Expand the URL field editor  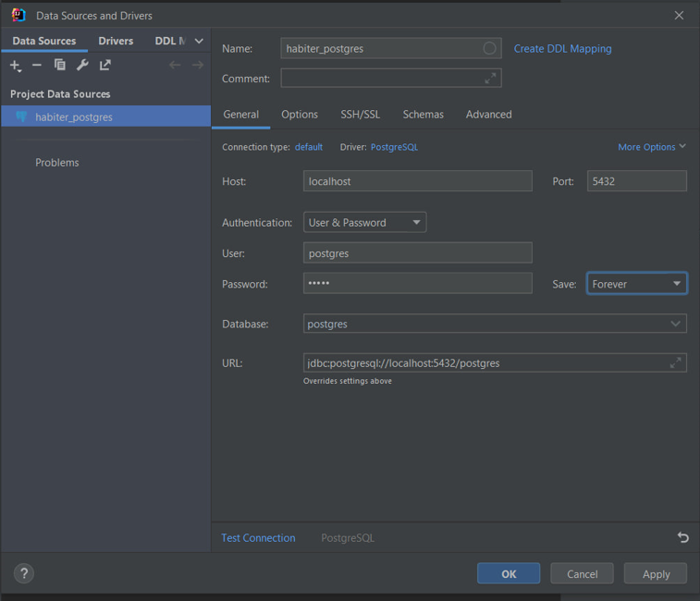point(675,362)
